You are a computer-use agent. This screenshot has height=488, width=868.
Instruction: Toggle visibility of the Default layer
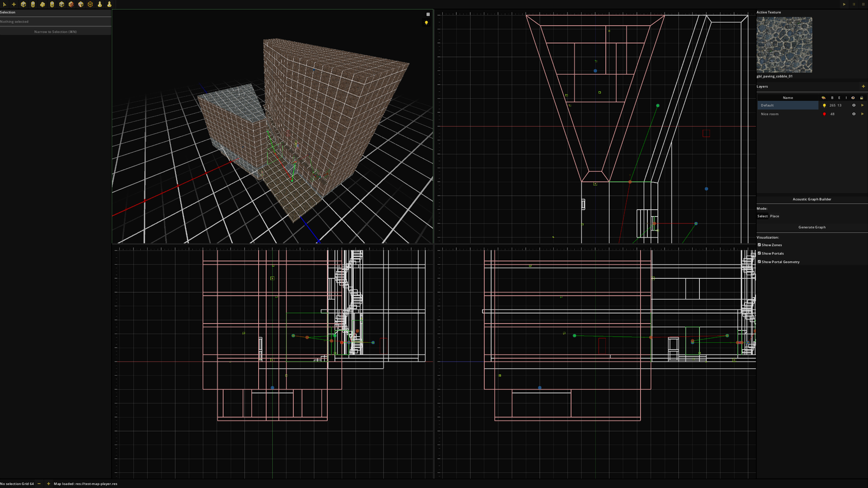click(854, 105)
